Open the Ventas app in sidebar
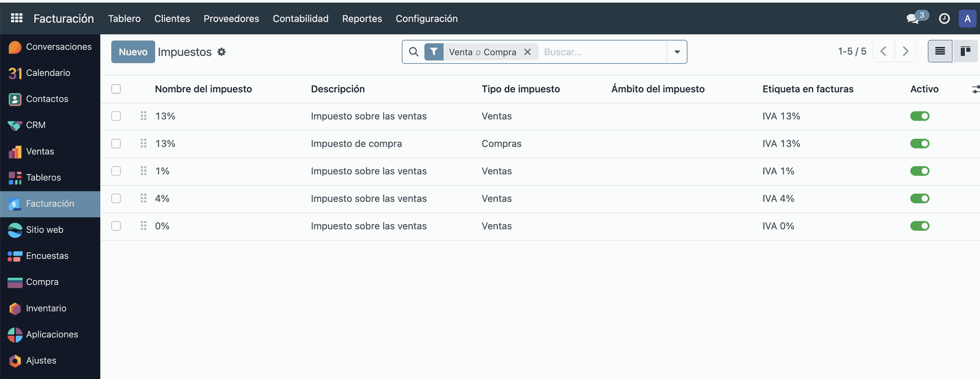The width and height of the screenshot is (980, 379). pos(50,151)
